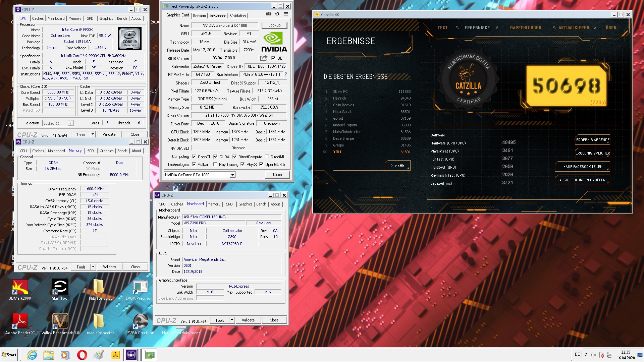Switch to Validation tab in GPU-Z
This screenshot has height=362, width=644.
pos(238,15)
